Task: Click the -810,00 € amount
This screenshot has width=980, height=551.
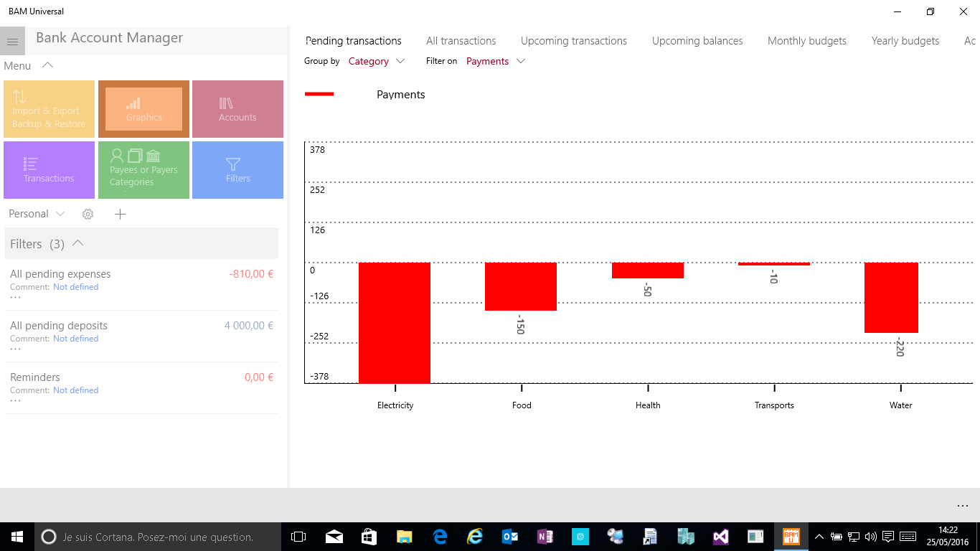Action: click(x=251, y=274)
